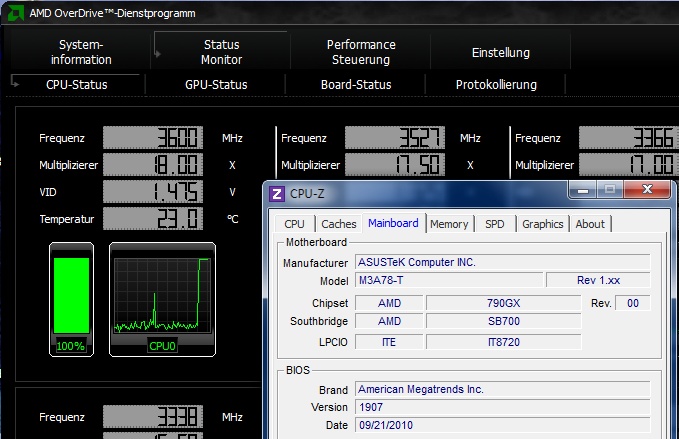Image resolution: width=679 pixels, height=439 pixels.
Task: Open the Performance Steuerung tab
Action: [x=361, y=52]
